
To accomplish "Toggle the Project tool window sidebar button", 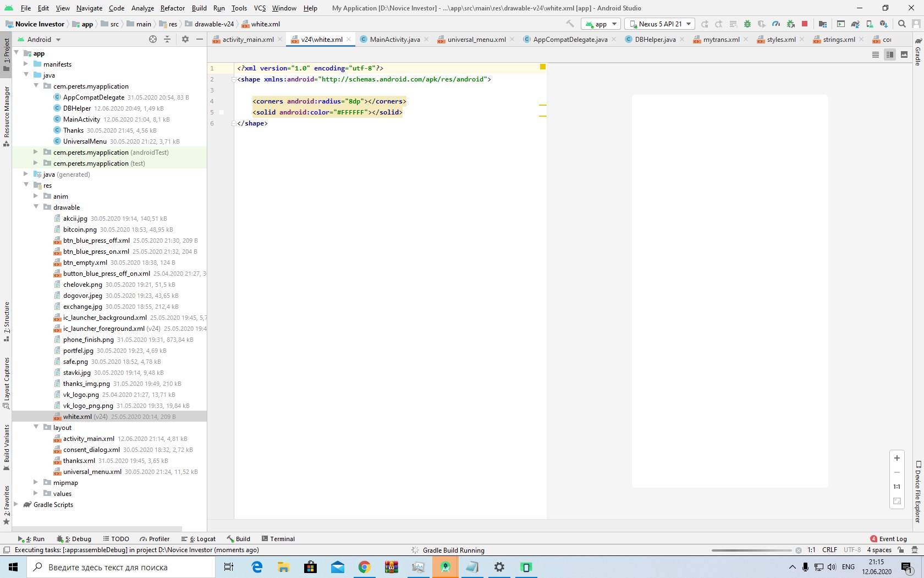I will point(7,55).
